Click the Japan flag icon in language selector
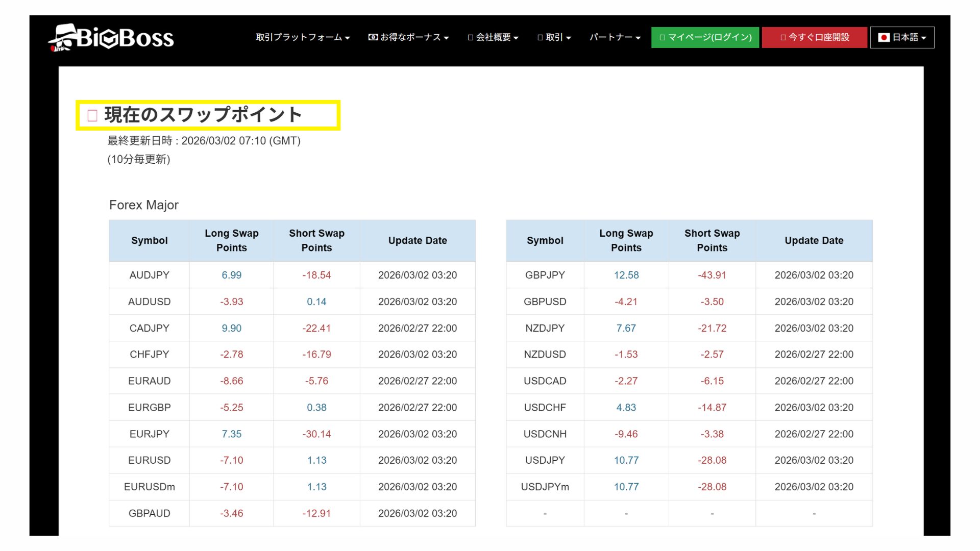980x551 pixels. coord(884,37)
